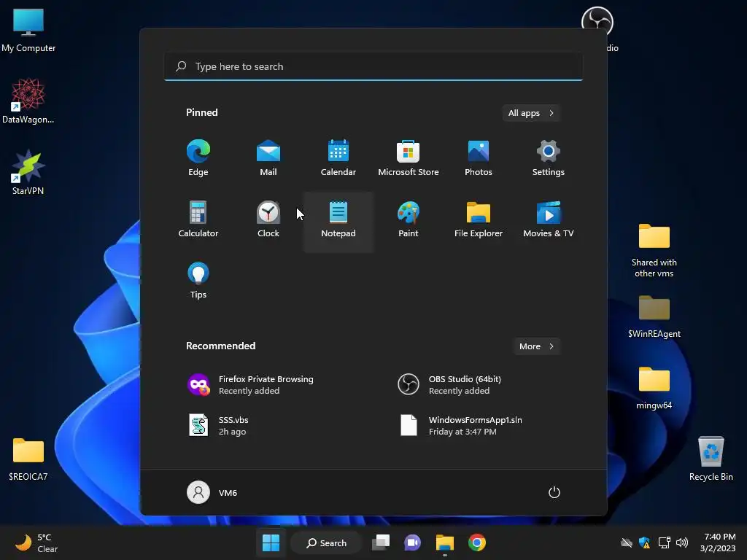Viewport: 747px width, 560px height.
Task: Launch Google Chrome from the taskbar
Action: point(477,542)
